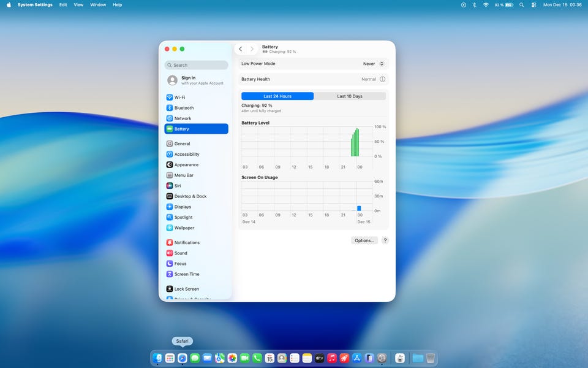Select Bluetooth in the settings sidebar
Image resolution: width=588 pixels, height=368 pixels.
(184, 108)
